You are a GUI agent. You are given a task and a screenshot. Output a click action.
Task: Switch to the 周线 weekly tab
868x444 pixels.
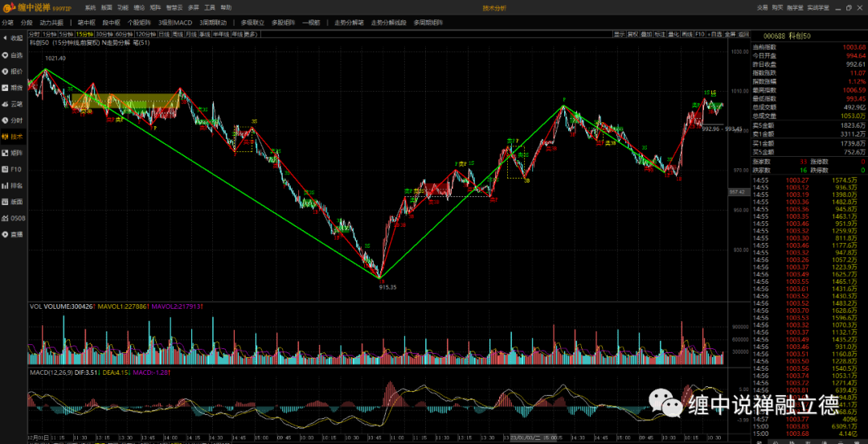pos(178,34)
